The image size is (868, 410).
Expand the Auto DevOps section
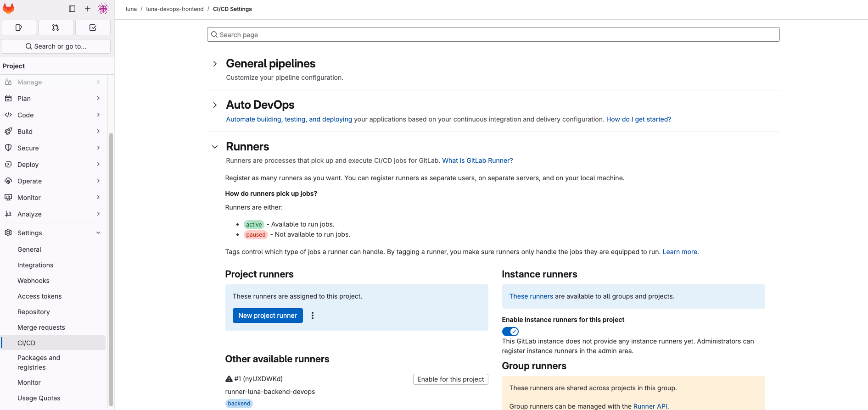[x=215, y=105]
